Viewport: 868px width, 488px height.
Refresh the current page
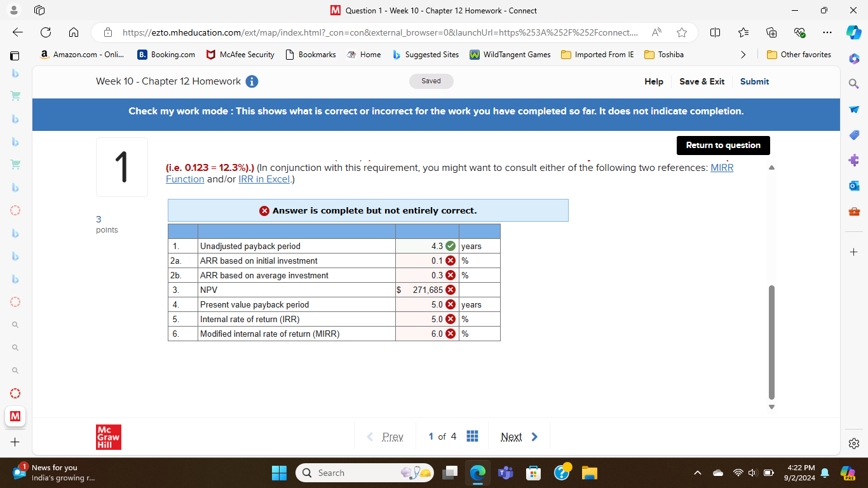click(x=46, y=32)
